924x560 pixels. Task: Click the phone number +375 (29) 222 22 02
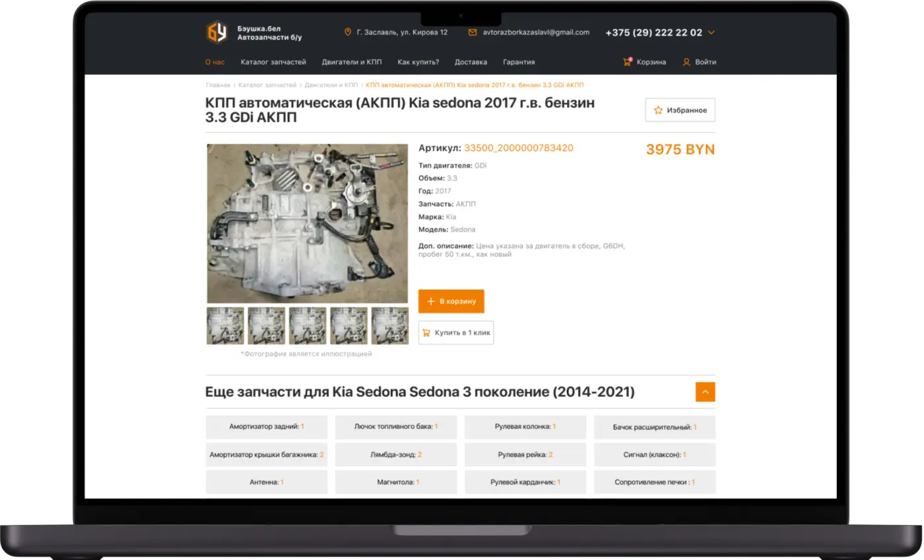pos(654,32)
